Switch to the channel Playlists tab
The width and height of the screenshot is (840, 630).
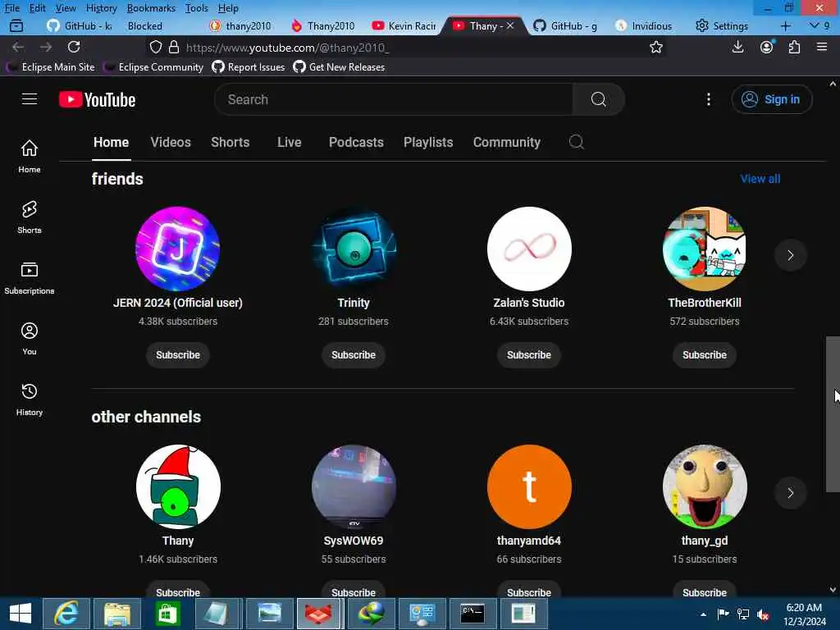point(428,143)
